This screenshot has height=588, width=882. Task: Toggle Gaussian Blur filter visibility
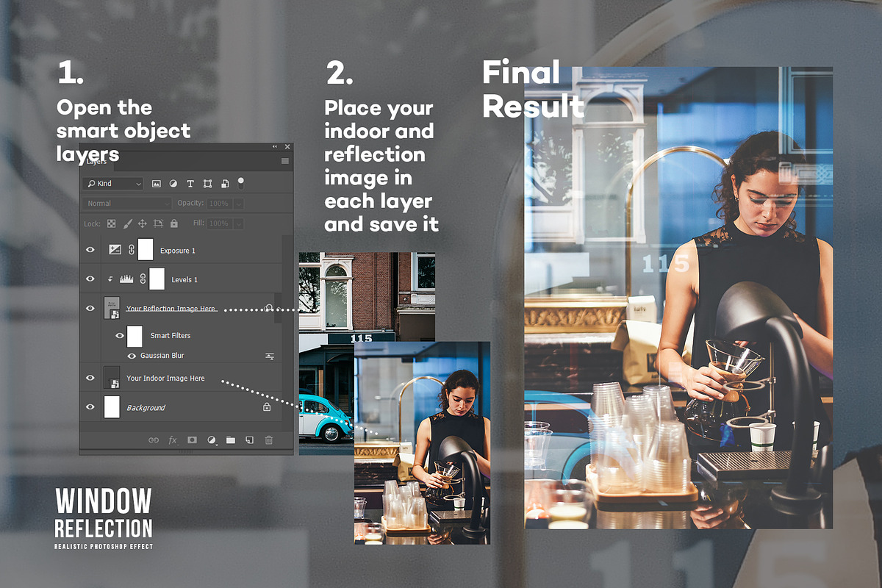pyautogui.click(x=132, y=356)
